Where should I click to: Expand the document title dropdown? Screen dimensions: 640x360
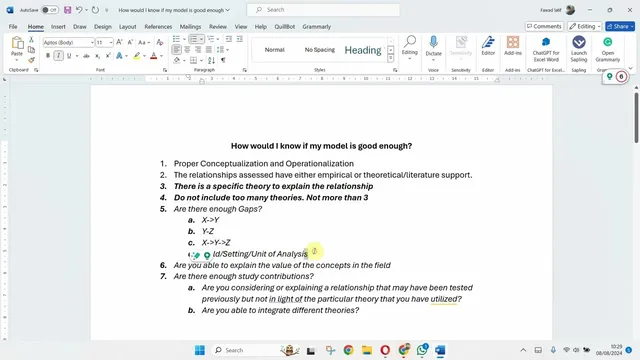228,10
